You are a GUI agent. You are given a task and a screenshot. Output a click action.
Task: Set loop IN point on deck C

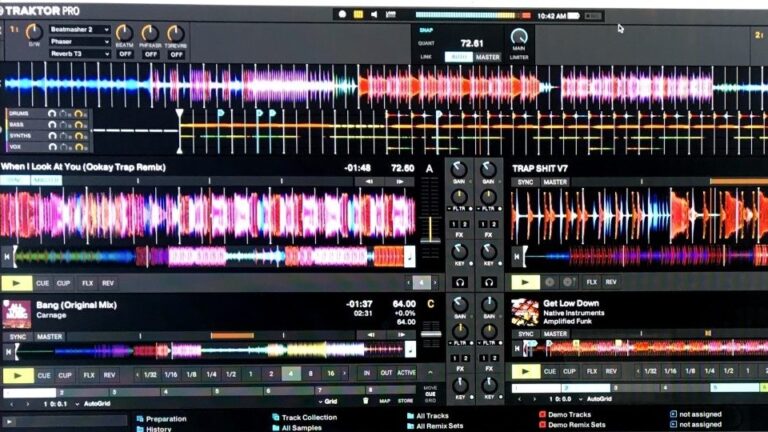pyautogui.click(x=366, y=373)
